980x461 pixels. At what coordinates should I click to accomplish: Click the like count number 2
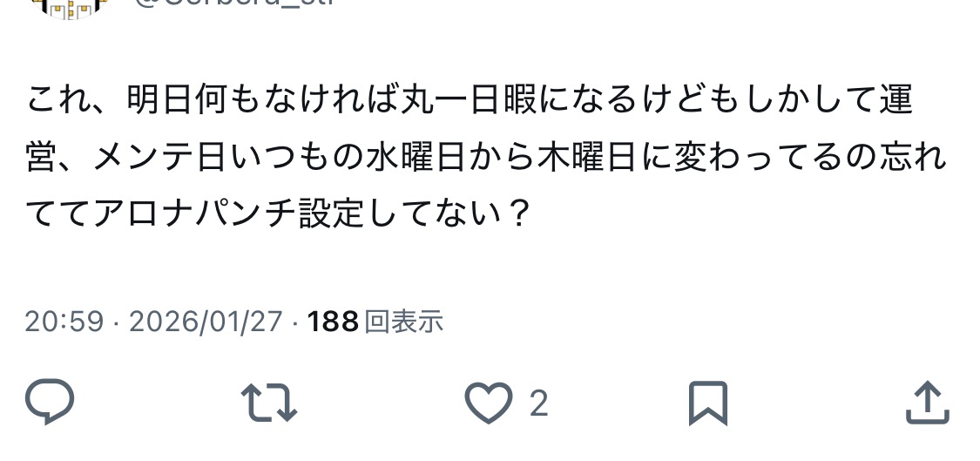(538, 403)
